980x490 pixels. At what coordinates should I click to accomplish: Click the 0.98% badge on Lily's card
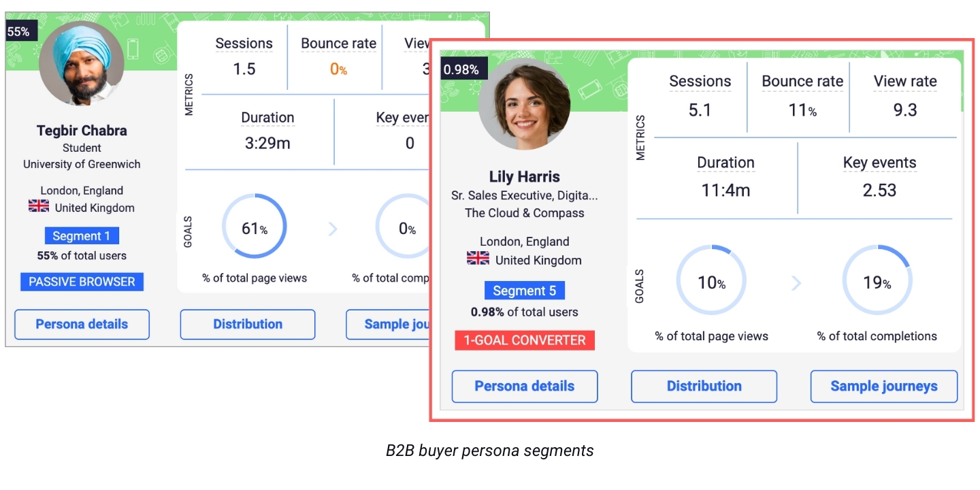(x=463, y=69)
